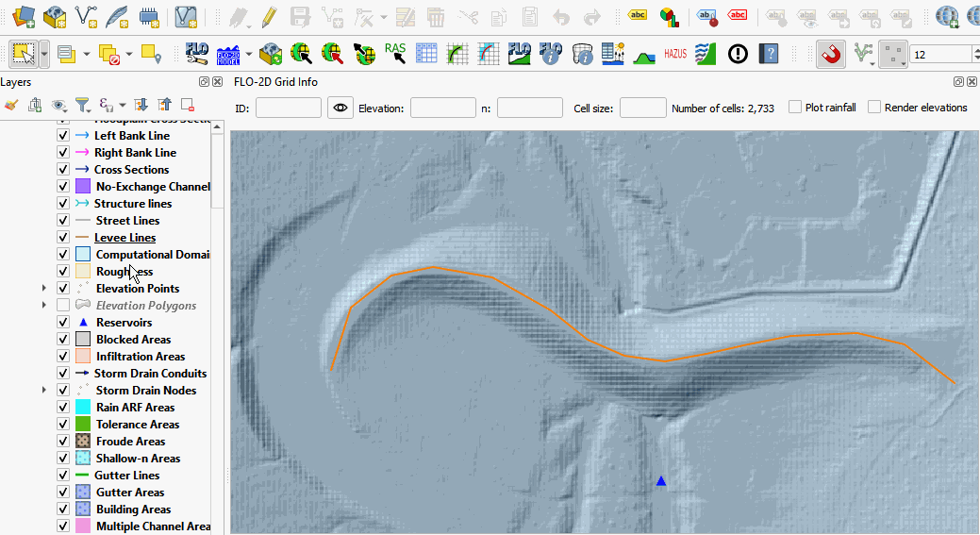Uncheck the Levee Lines layer checkbox
This screenshot has width=980, height=535.
tap(63, 238)
